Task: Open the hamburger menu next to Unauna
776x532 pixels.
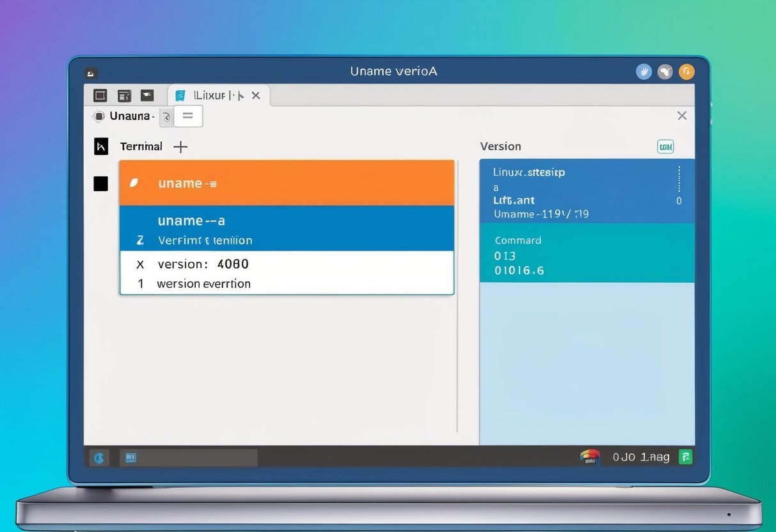Action: 187,116
